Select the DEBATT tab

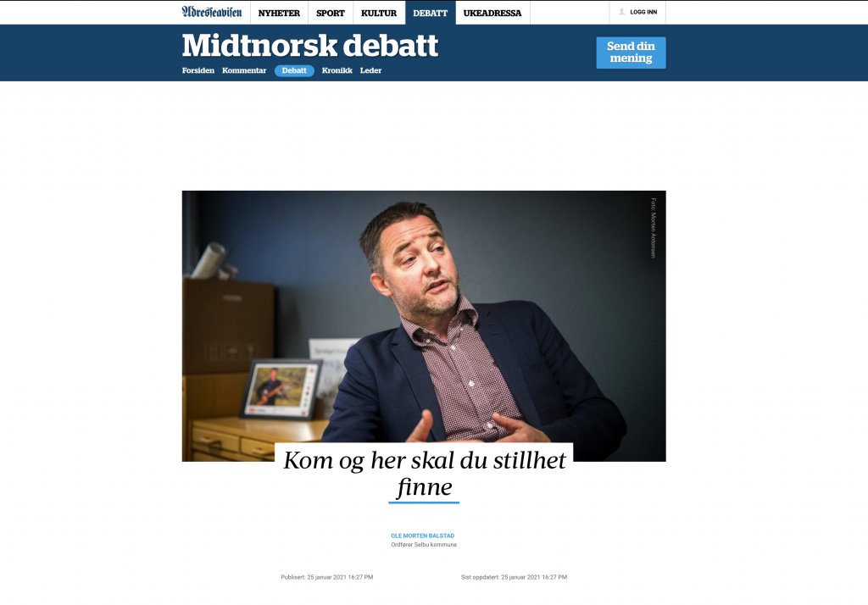[430, 13]
